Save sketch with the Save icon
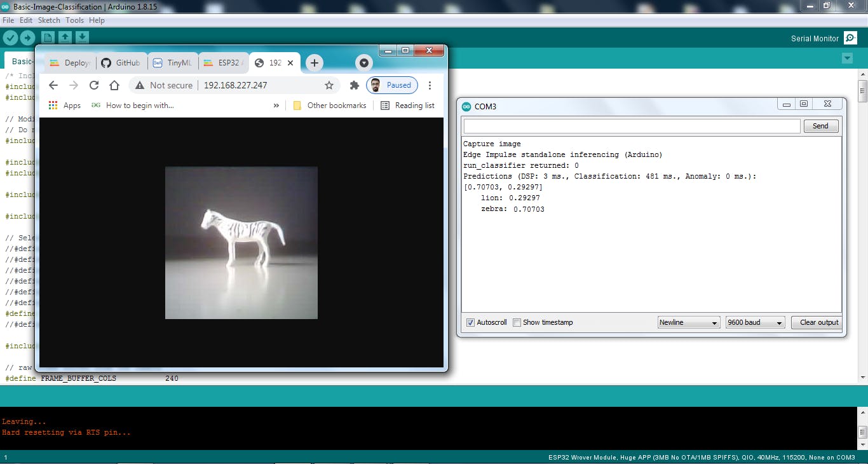The image size is (868, 464). tap(83, 38)
